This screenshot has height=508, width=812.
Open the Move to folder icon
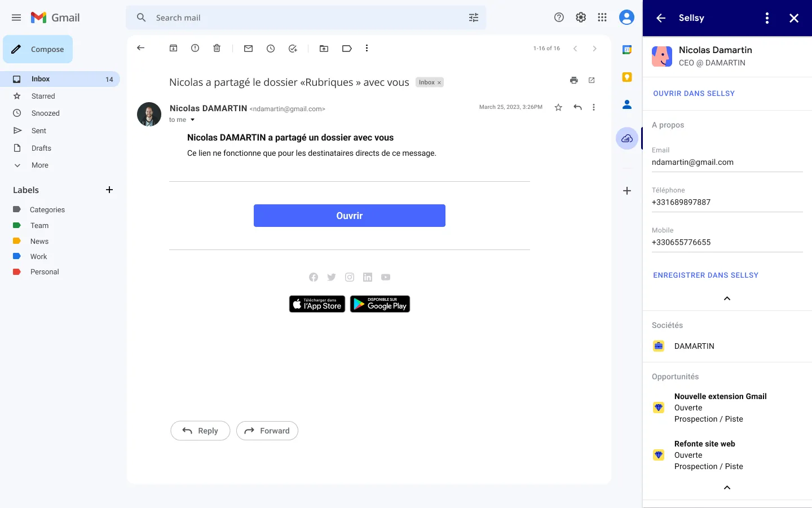pos(324,49)
